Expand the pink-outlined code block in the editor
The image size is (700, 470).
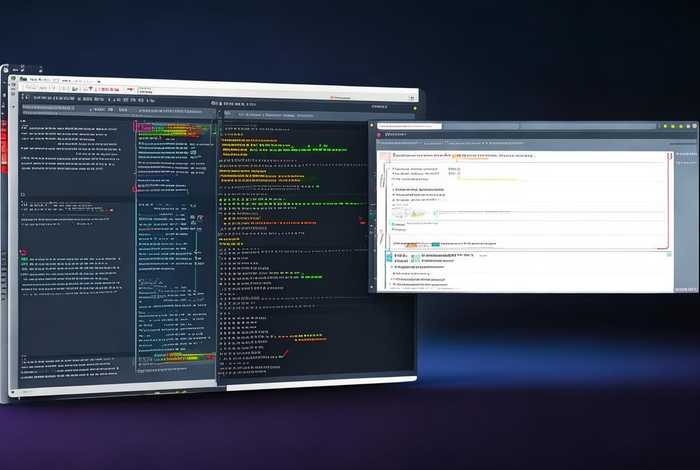pyautogui.click(x=139, y=129)
